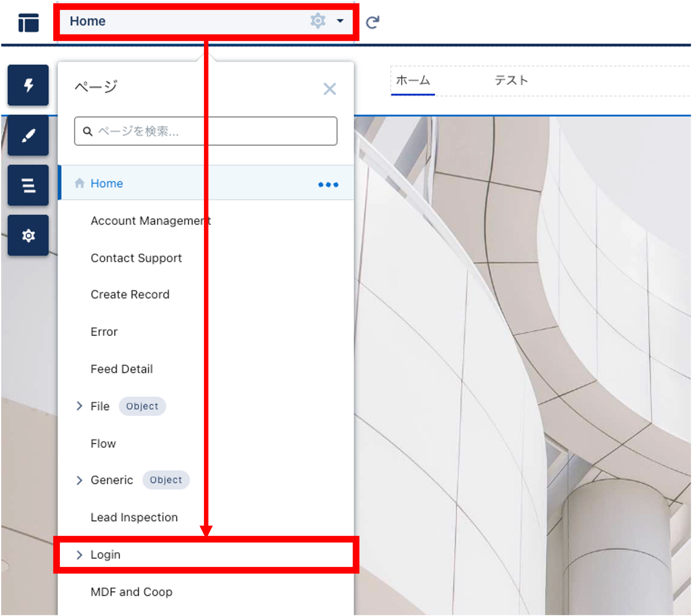Click the page properties gear icon in Home bar

tap(318, 21)
